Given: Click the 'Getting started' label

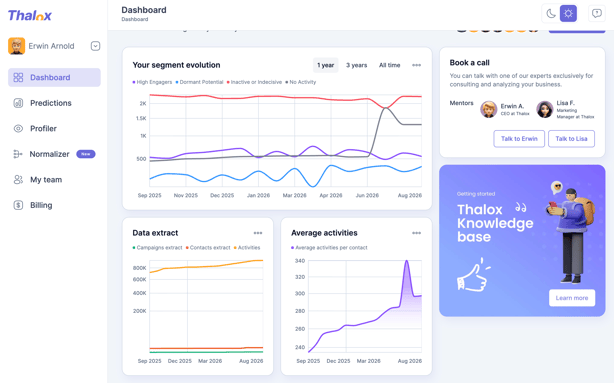Looking at the screenshot, I should 476,194.
